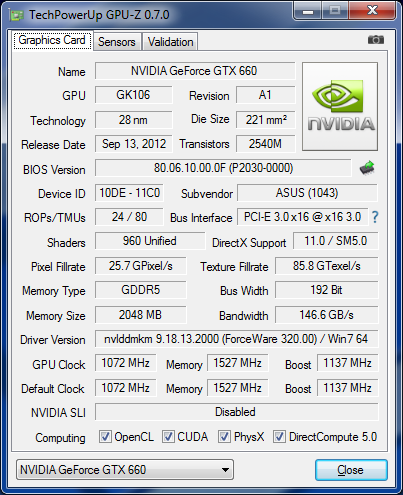Click the GPU-Z title bar app icon

point(16,15)
